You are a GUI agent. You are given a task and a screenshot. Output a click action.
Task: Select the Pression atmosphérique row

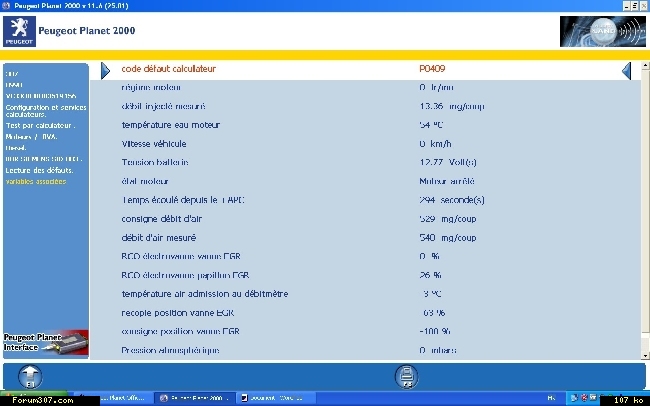tap(365, 350)
